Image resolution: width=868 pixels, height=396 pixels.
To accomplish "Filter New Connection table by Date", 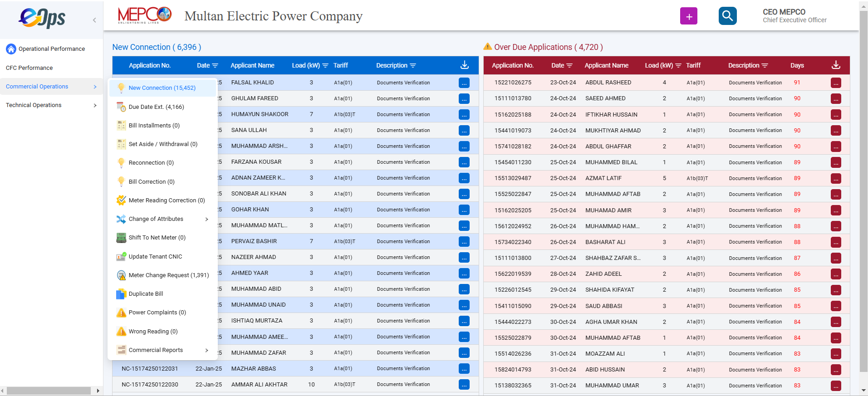I will [x=215, y=66].
